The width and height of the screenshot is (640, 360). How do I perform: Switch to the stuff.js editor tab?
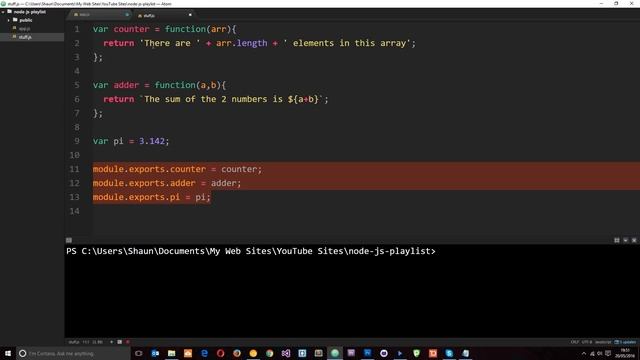(x=163, y=15)
